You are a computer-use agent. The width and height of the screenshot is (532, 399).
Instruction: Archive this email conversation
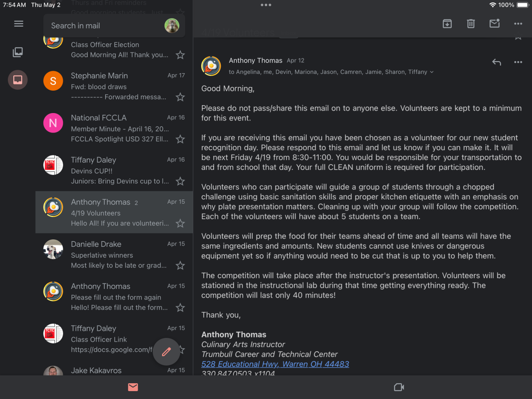[x=447, y=24]
